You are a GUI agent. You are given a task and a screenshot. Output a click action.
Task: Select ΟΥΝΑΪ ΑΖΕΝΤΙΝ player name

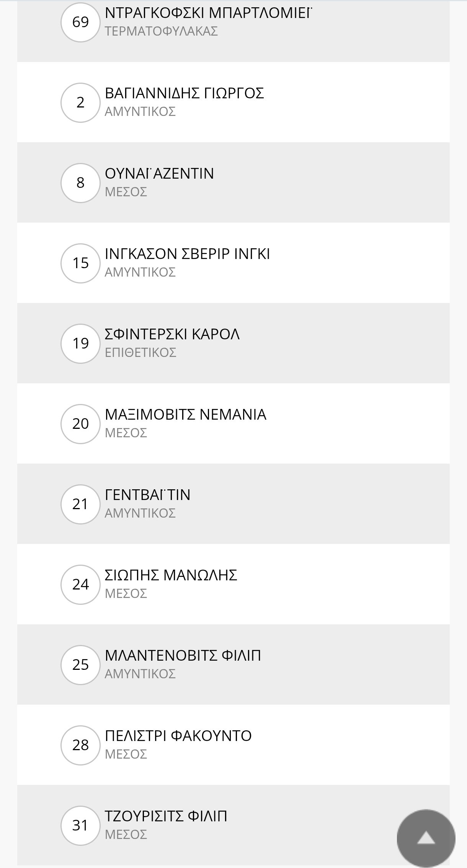pyautogui.click(x=159, y=174)
